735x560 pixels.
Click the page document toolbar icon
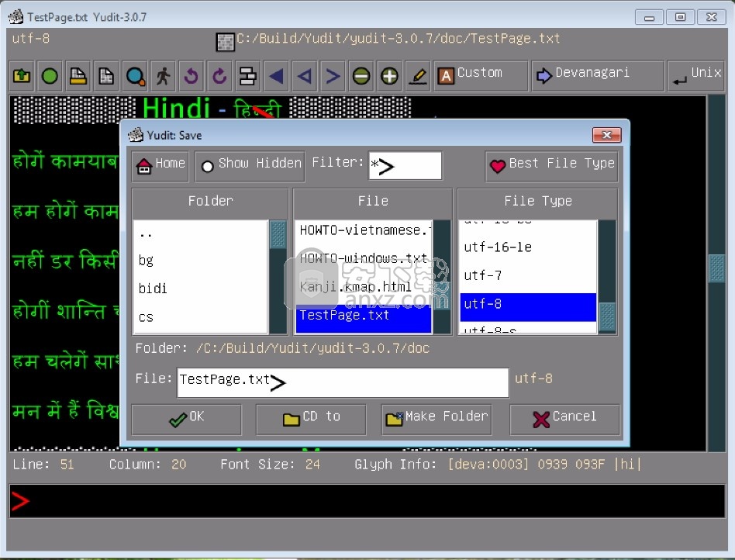[x=106, y=75]
